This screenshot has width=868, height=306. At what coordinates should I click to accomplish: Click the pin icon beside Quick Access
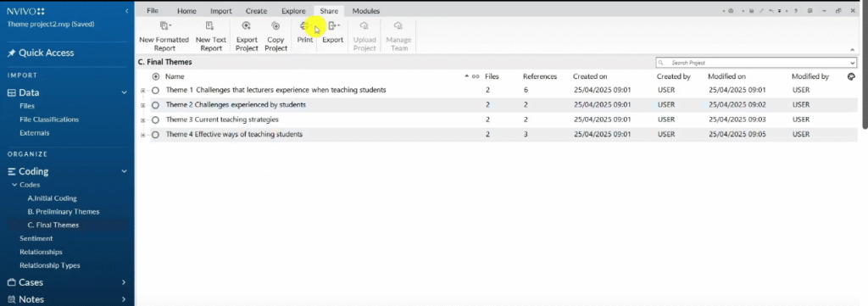(x=11, y=53)
